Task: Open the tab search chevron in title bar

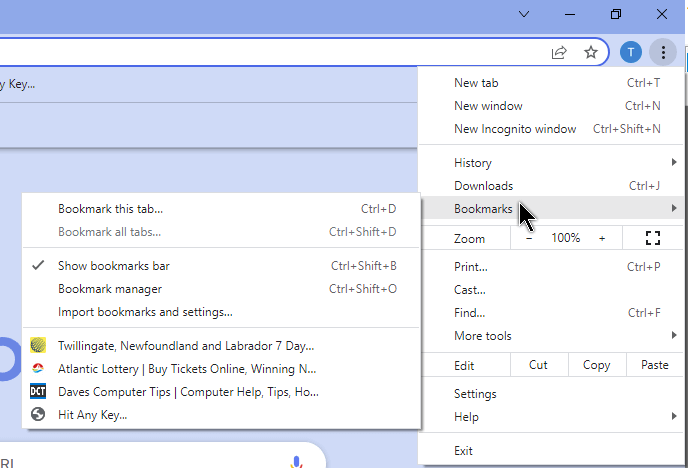Action: [524, 14]
